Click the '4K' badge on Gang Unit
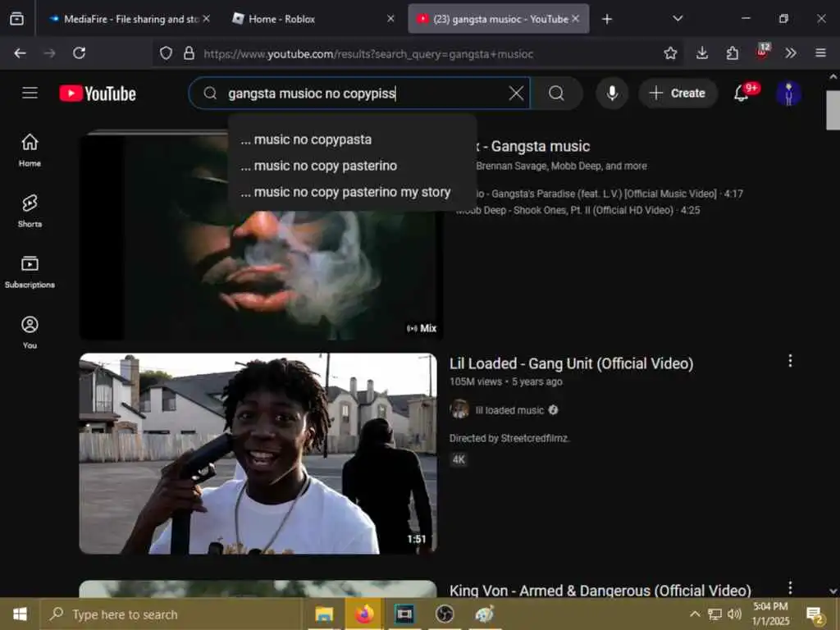Image resolution: width=840 pixels, height=630 pixels. tap(459, 459)
